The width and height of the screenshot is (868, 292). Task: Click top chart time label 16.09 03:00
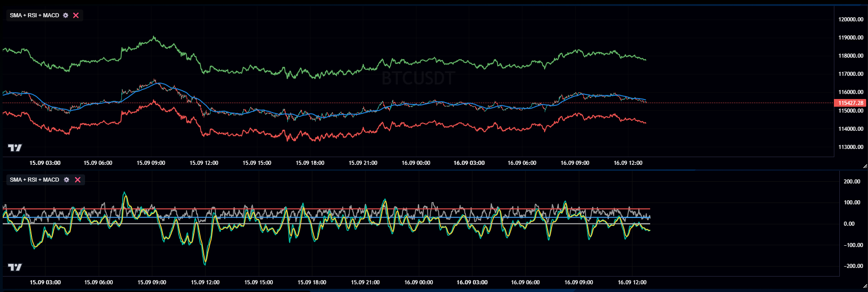click(469, 163)
